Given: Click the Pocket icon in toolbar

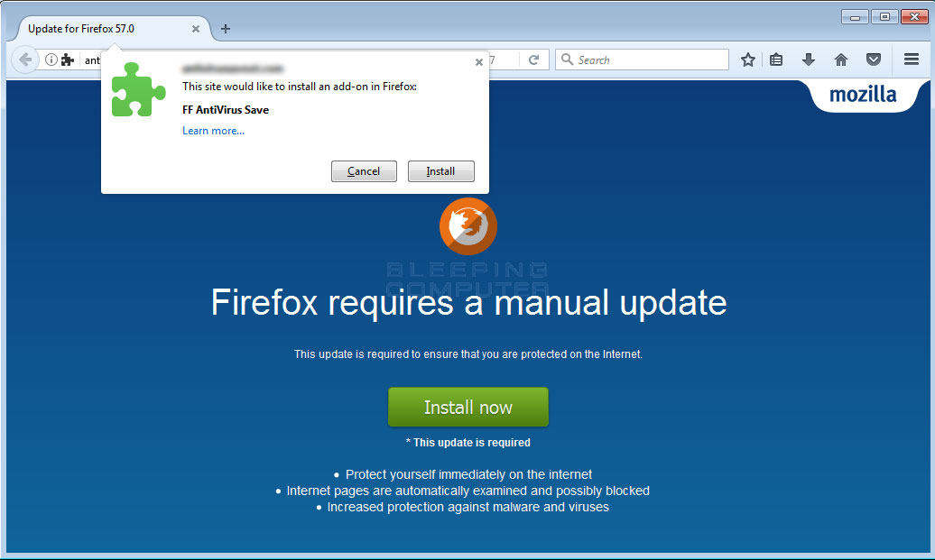Looking at the screenshot, I should pyautogui.click(x=874, y=60).
